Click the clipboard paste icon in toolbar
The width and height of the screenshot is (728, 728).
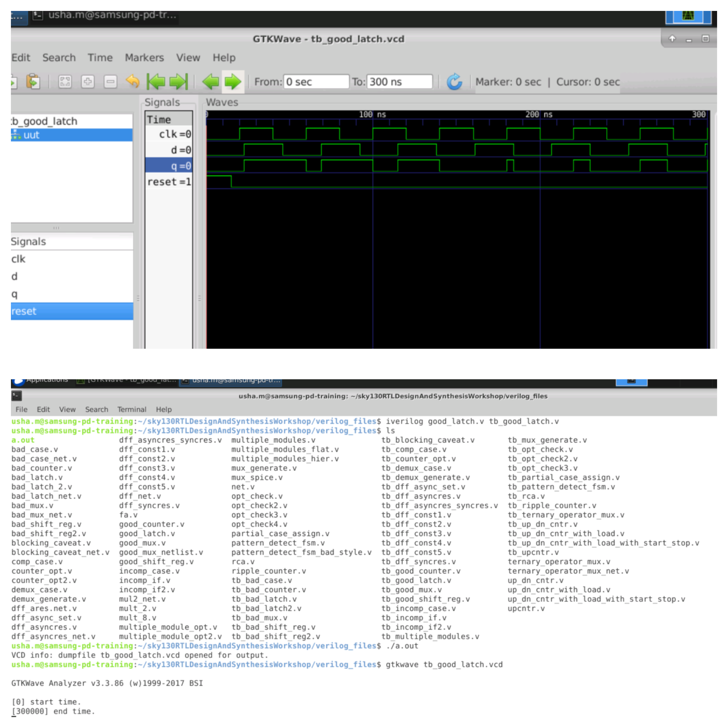pos(33,82)
